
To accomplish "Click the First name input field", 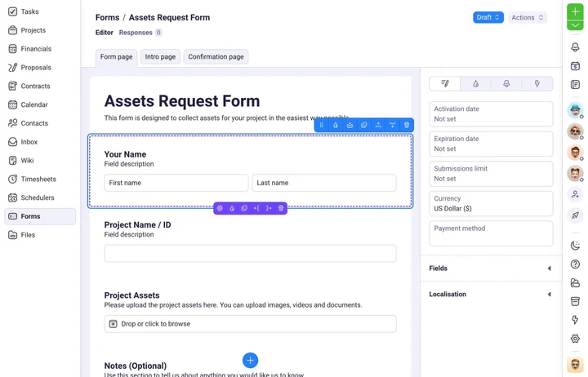I will [x=176, y=183].
